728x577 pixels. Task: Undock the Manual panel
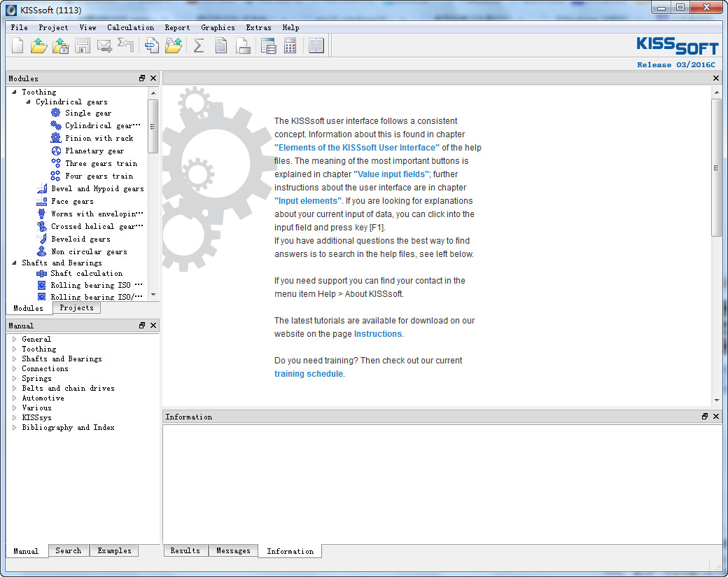pyautogui.click(x=142, y=325)
